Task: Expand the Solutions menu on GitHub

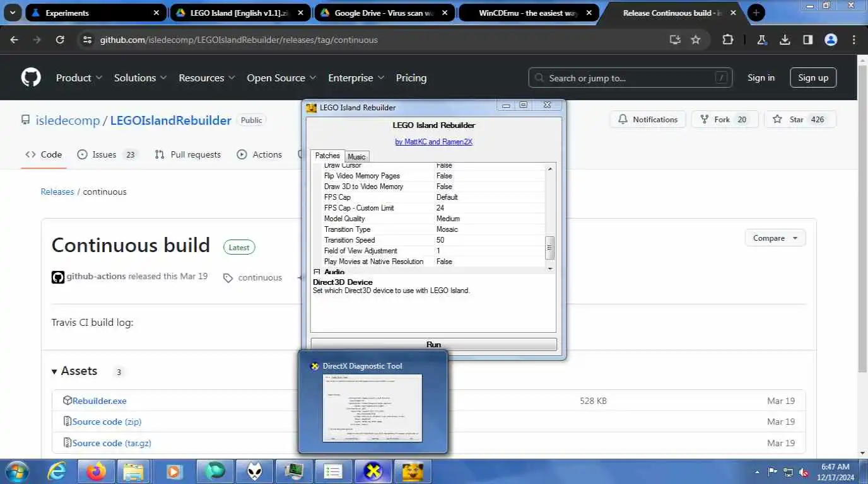Action: coord(140,78)
